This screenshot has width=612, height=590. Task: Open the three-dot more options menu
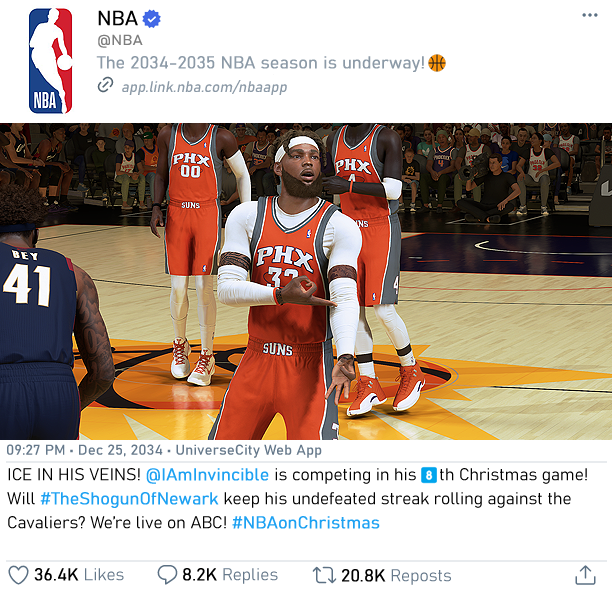(x=589, y=15)
